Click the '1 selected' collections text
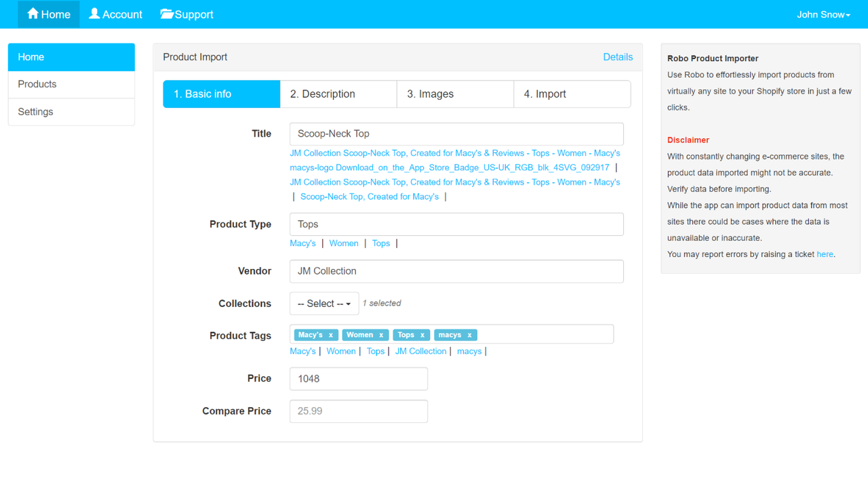The width and height of the screenshot is (868, 488). tap(382, 303)
